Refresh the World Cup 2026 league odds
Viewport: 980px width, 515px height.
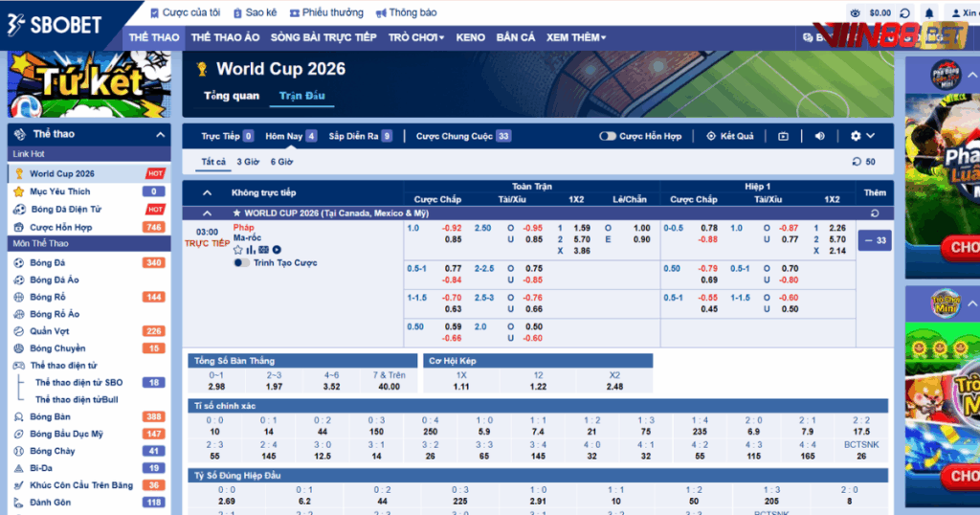click(x=875, y=213)
